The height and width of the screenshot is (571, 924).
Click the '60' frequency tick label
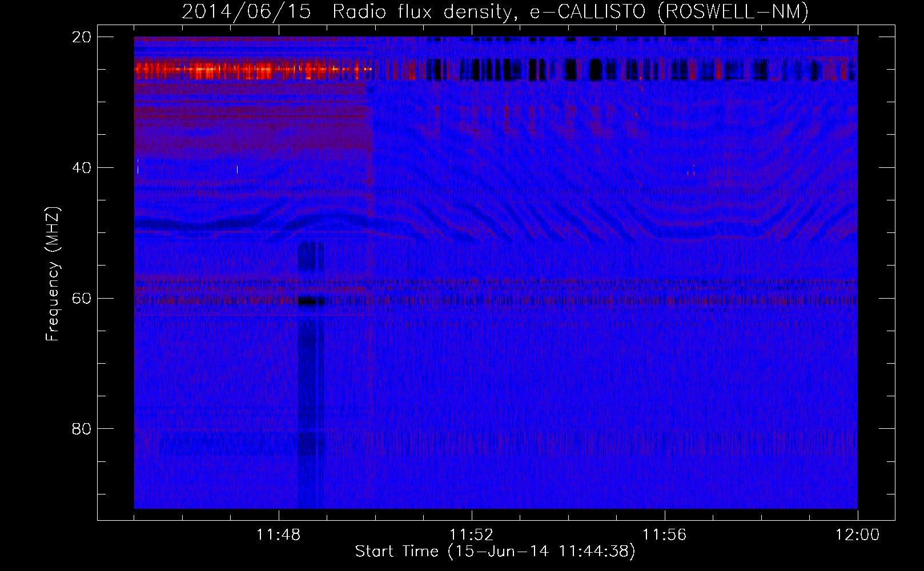click(82, 298)
